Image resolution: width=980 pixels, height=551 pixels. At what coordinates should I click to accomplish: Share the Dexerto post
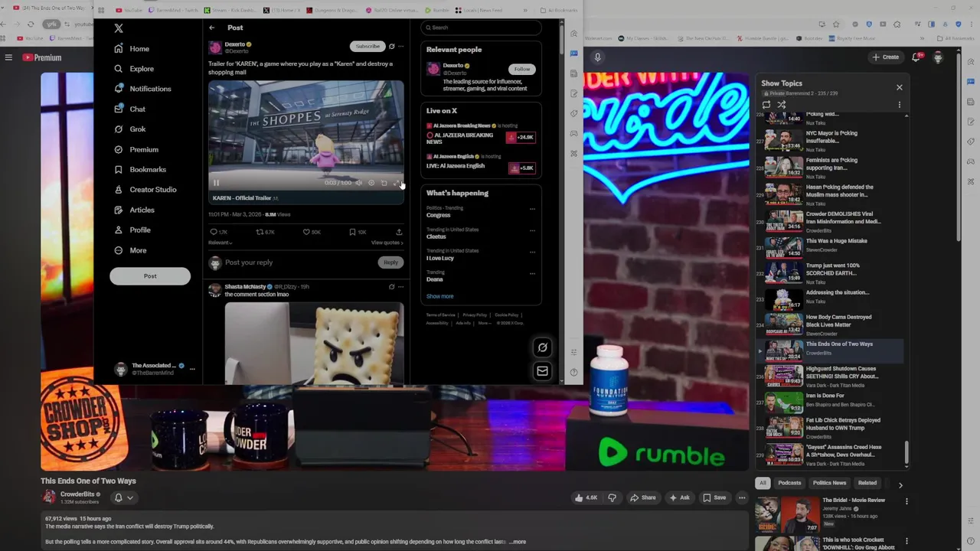click(399, 232)
